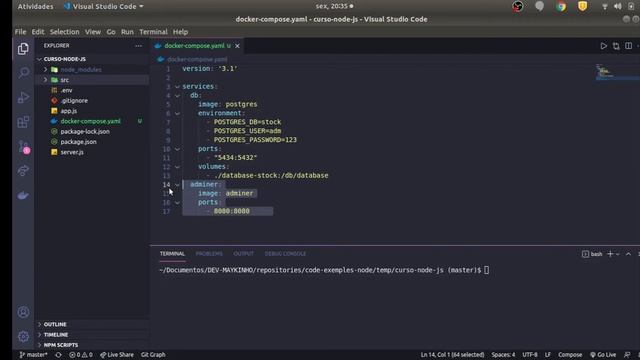Image resolution: width=640 pixels, height=360 pixels.
Task: Click the Open Changes icon in editor toolbar
Action: [616, 46]
